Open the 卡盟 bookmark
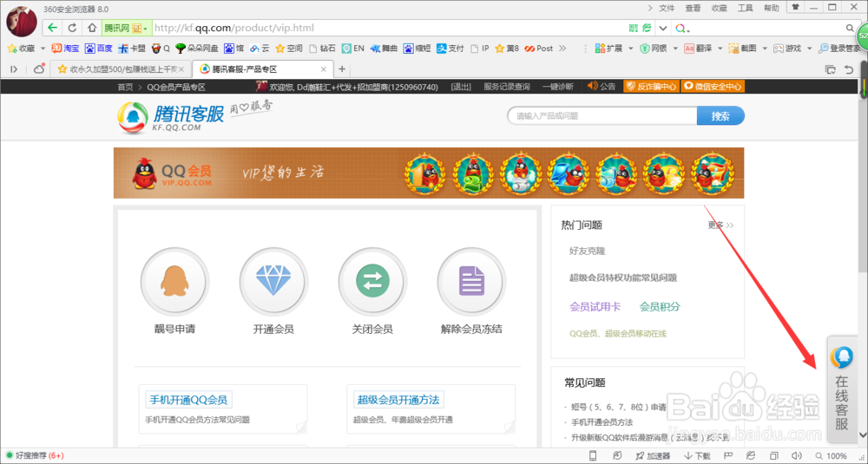Screen dimensions: 868x464 coord(132,49)
